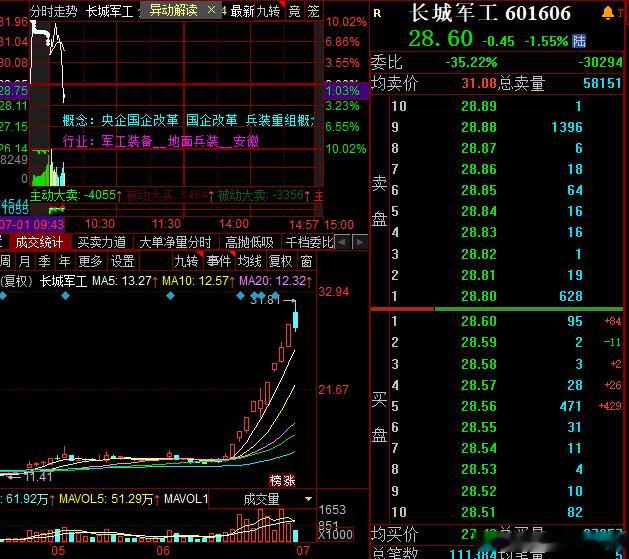Click the stock title 长城军工 601606
The width and height of the screenshot is (629, 559).
pos(490,13)
